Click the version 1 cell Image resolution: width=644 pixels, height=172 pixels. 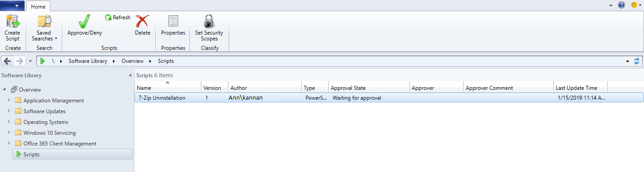[207, 97]
